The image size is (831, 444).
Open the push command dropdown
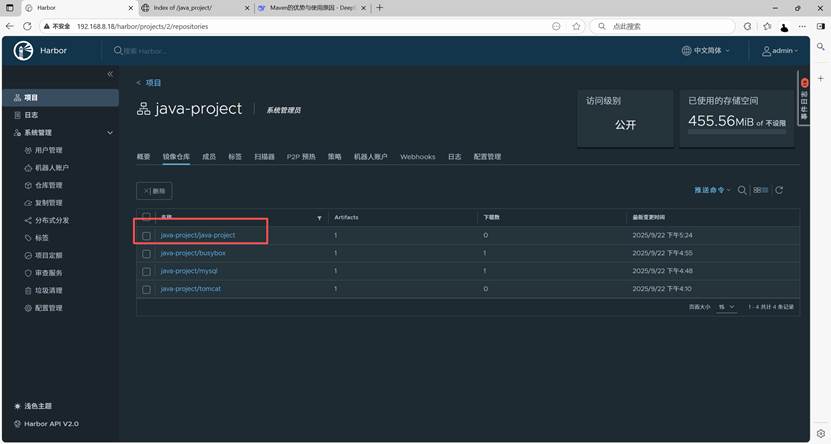712,190
